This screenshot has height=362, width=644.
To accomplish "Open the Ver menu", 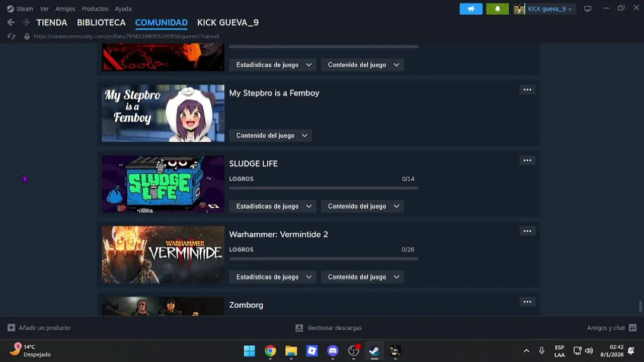I will coord(44,9).
